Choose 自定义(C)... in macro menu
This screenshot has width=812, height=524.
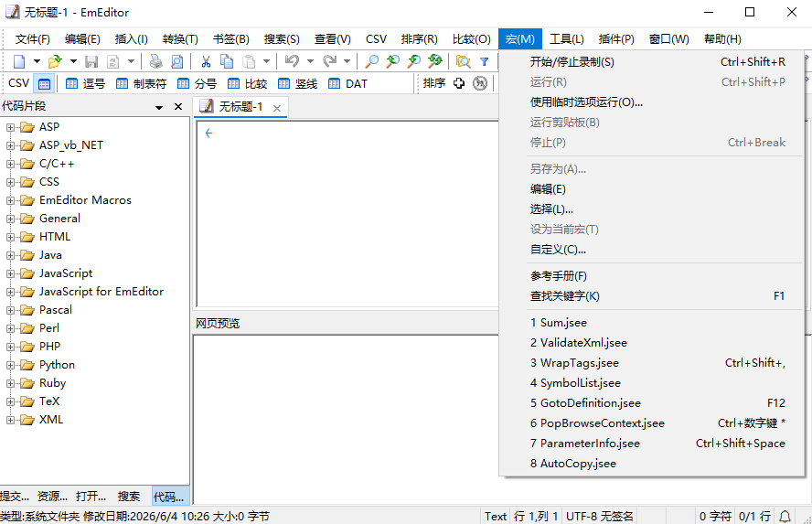click(651, 250)
